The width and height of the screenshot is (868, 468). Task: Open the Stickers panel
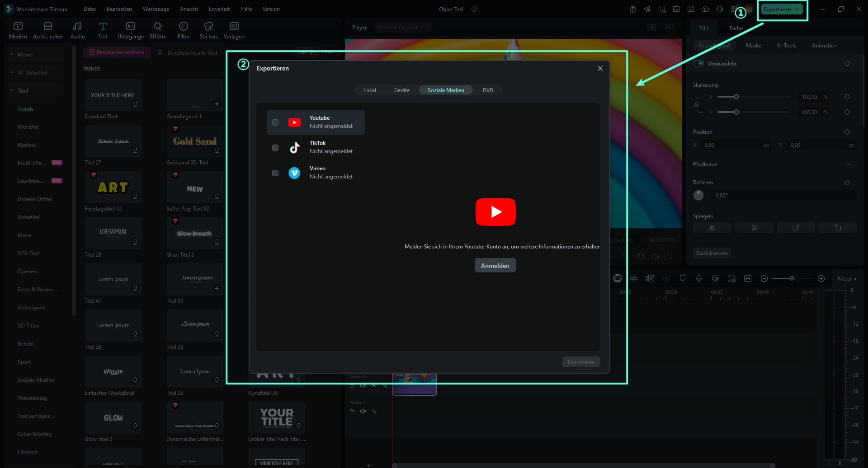coord(208,30)
